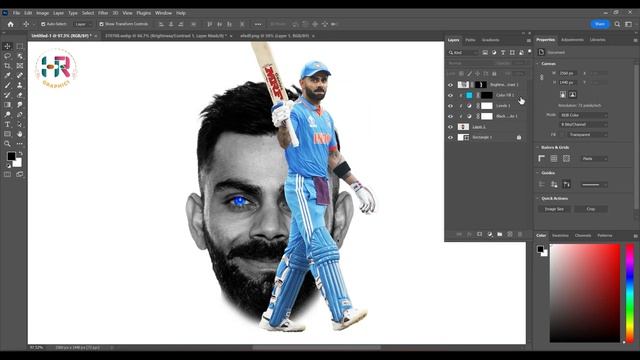
Task: Switch to the Paths tab
Action: (x=470, y=40)
